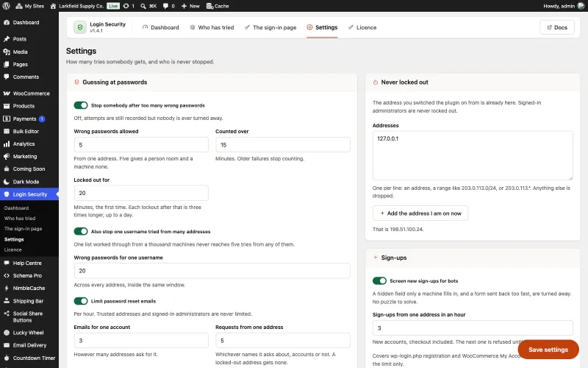The height and width of the screenshot is (368, 588).
Task: Open Coming Soon in the sidebar
Action: (x=29, y=169)
